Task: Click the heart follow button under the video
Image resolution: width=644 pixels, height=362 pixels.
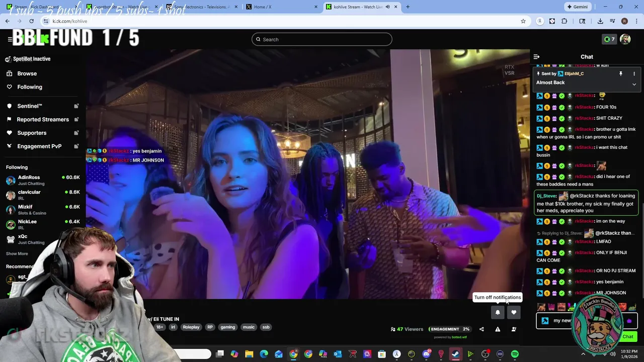Action: (514, 312)
